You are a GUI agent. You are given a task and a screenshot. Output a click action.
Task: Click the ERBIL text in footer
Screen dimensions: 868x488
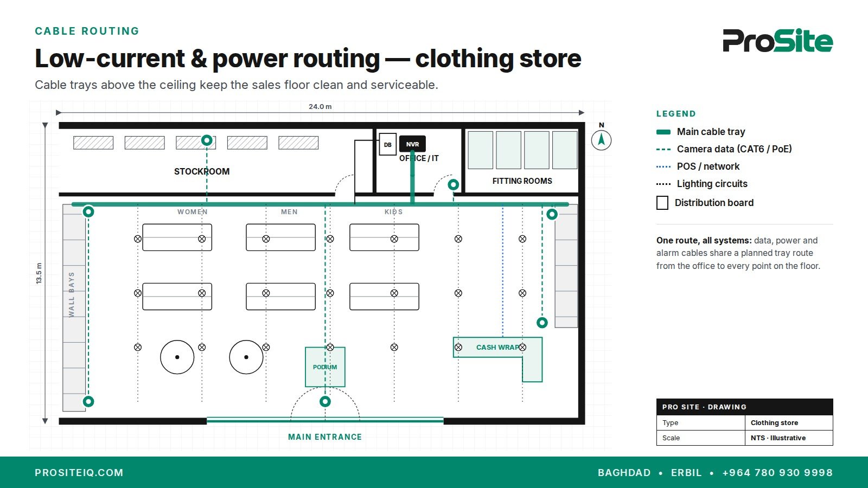point(686,473)
